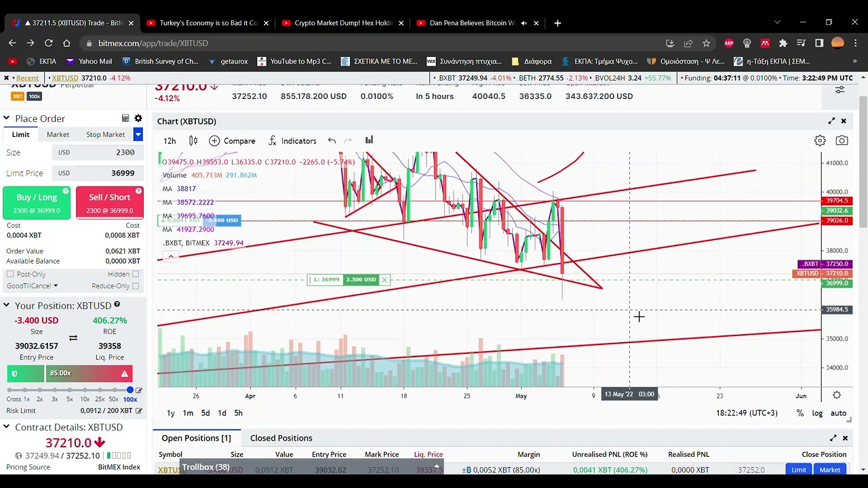Close position with Market button
The height and width of the screenshot is (488, 868).
click(830, 470)
